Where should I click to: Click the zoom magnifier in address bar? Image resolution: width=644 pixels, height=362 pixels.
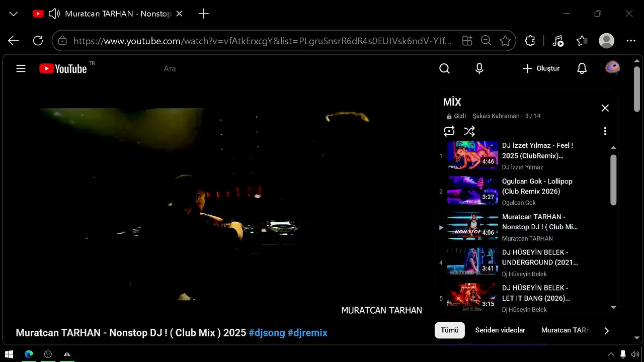coord(486,41)
